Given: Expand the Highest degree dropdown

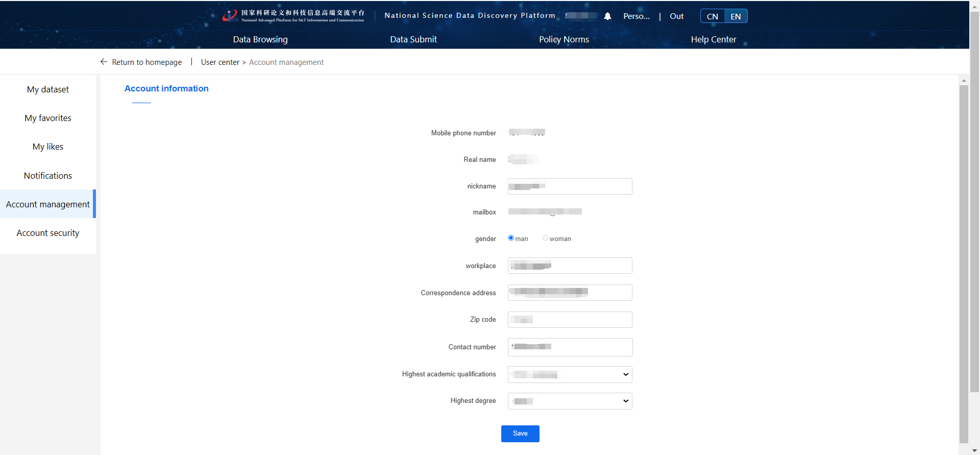Looking at the screenshot, I should click(570, 401).
